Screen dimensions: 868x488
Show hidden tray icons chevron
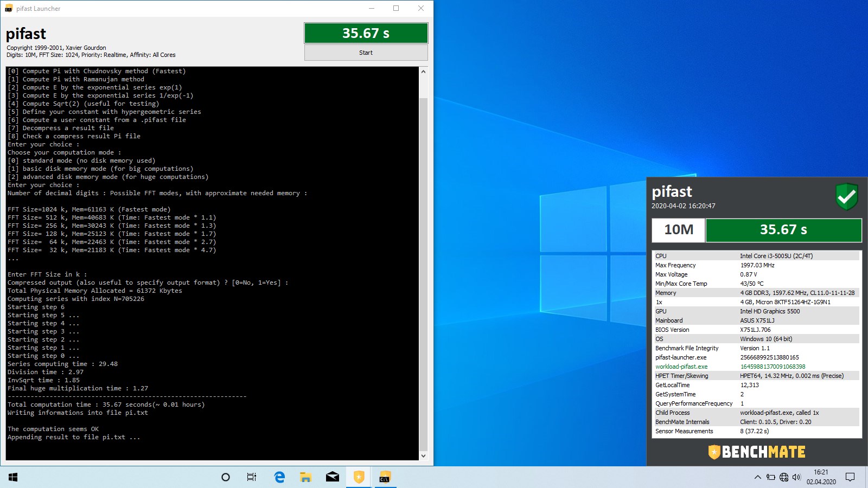coord(757,477)
